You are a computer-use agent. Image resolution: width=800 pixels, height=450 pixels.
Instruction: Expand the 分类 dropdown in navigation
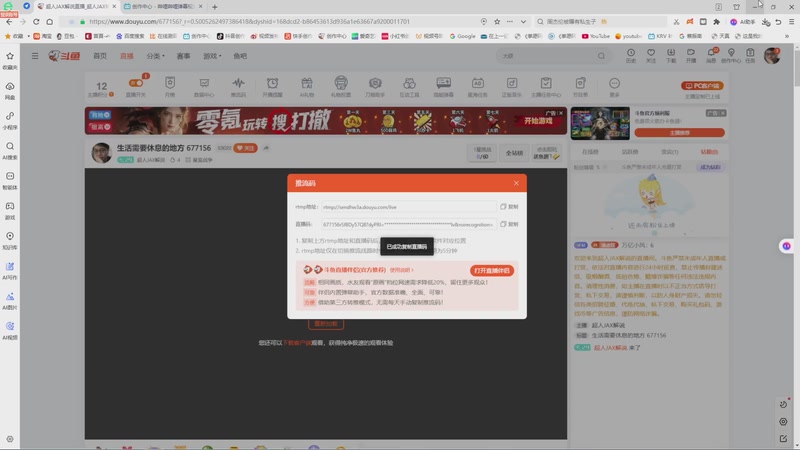(x=155, y=56)
